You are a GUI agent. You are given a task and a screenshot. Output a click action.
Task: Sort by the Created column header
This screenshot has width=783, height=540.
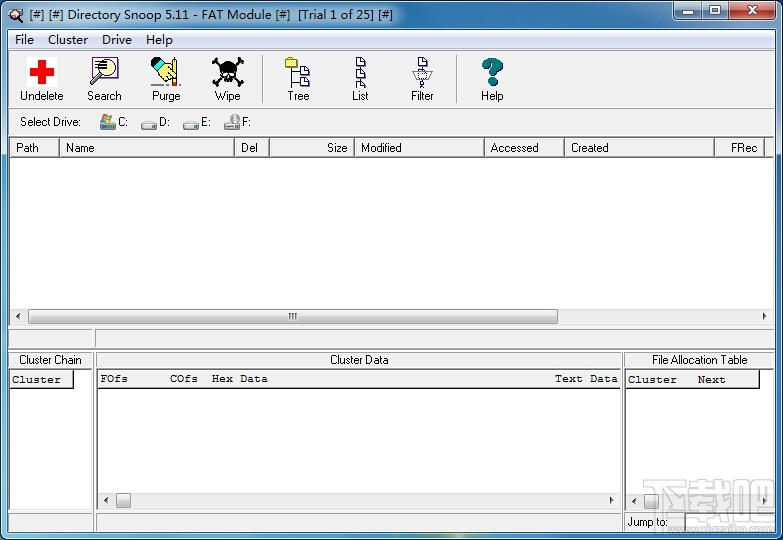click(x=639, y=148)
